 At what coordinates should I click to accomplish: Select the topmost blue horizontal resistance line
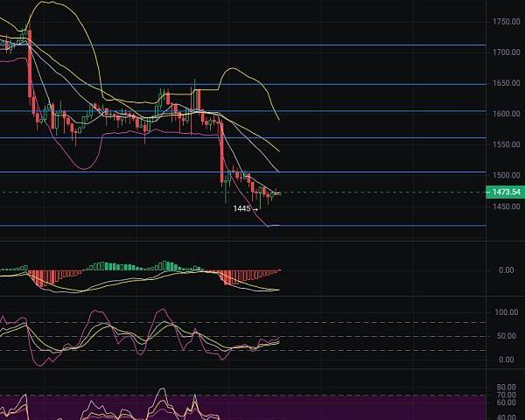pos(262,45)
